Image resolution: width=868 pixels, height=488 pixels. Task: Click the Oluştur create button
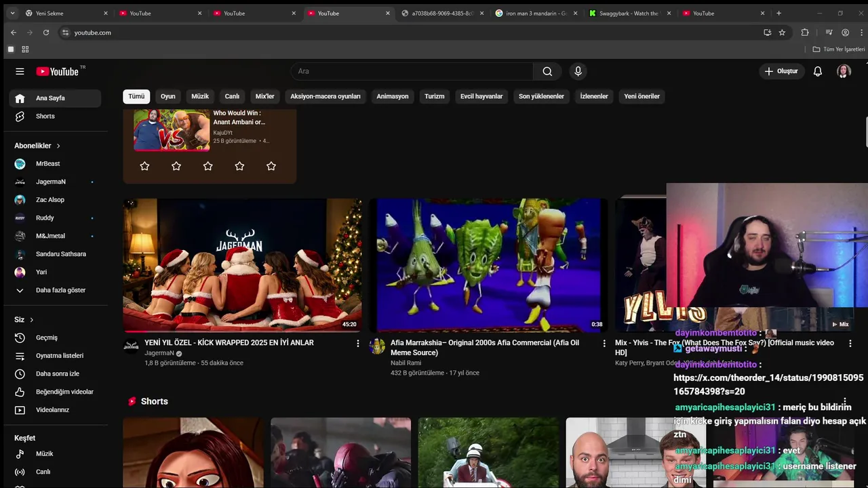point(782,71)
